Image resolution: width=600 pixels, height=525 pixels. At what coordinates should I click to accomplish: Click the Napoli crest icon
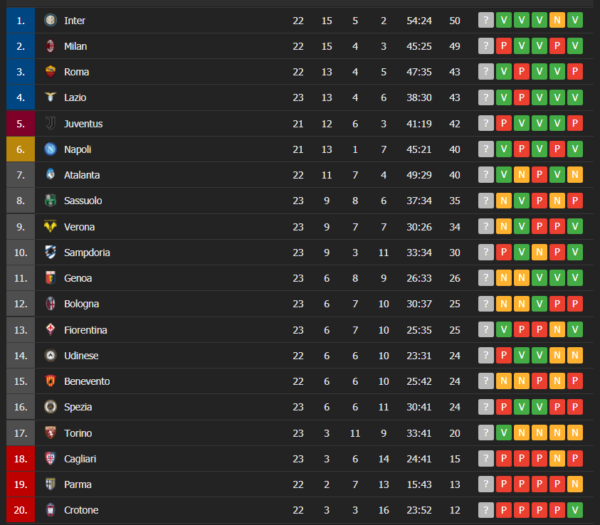pos(50,149)
